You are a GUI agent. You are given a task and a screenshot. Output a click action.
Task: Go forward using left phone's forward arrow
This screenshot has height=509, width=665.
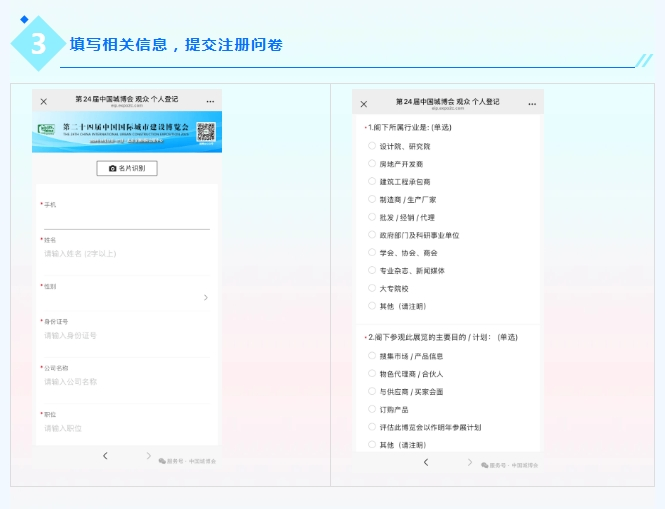point(148,456)
